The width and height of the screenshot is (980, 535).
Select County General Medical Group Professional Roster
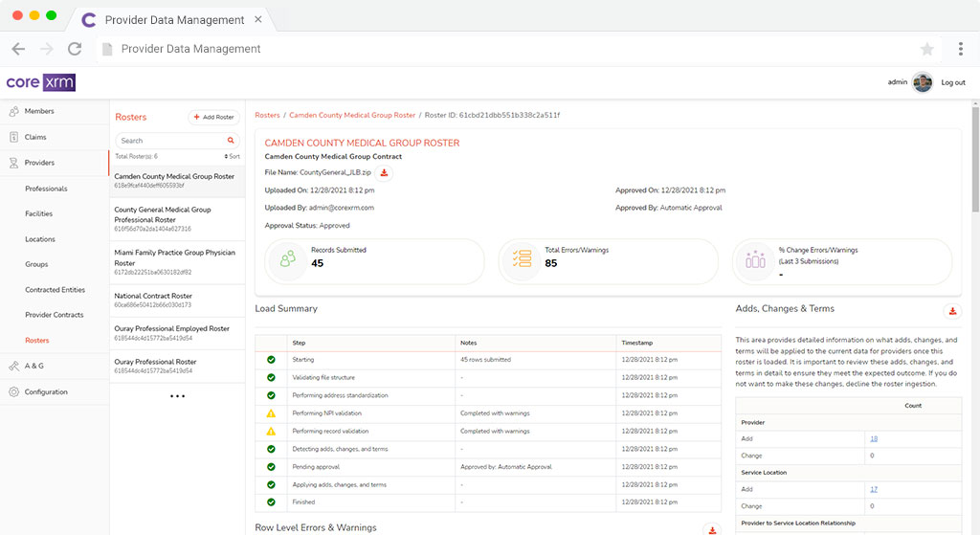coord(177,219)
